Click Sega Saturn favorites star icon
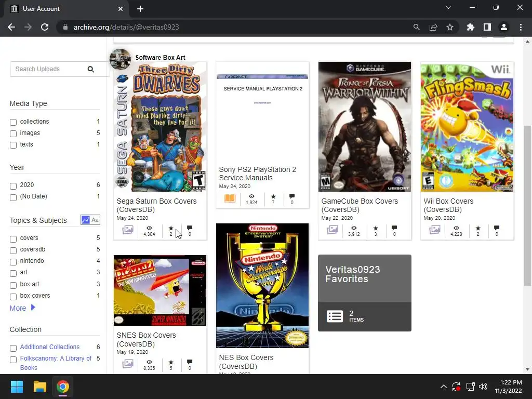The height and width of the screenshot is (399, 532). pyautogui.click(x=170, y=228)
